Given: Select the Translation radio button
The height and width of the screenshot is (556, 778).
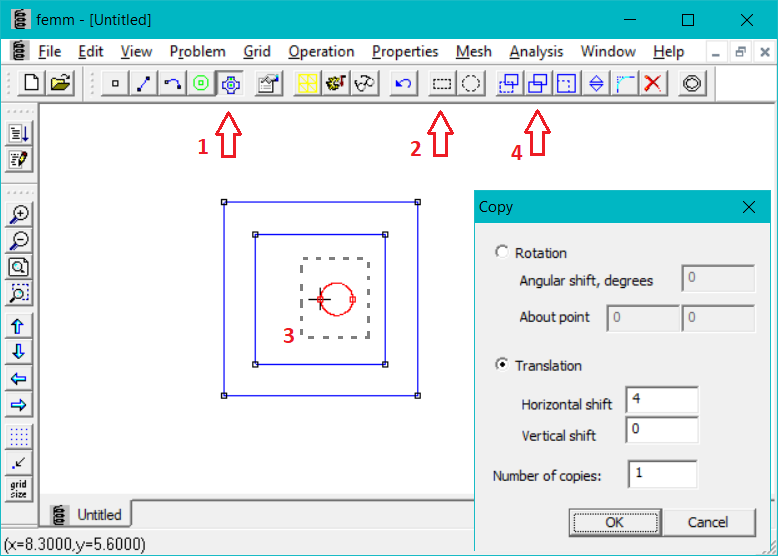Looking at the screenshot, I should point(502,365).
